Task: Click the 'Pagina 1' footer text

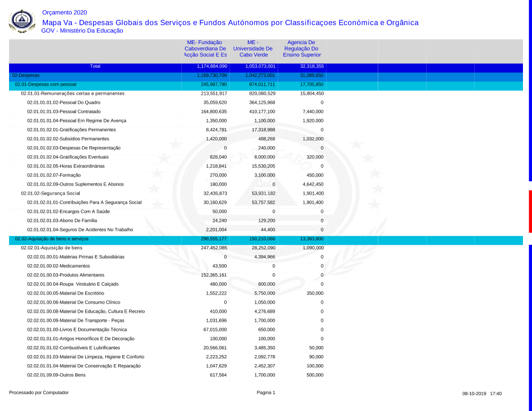Action: click(266, 393)
